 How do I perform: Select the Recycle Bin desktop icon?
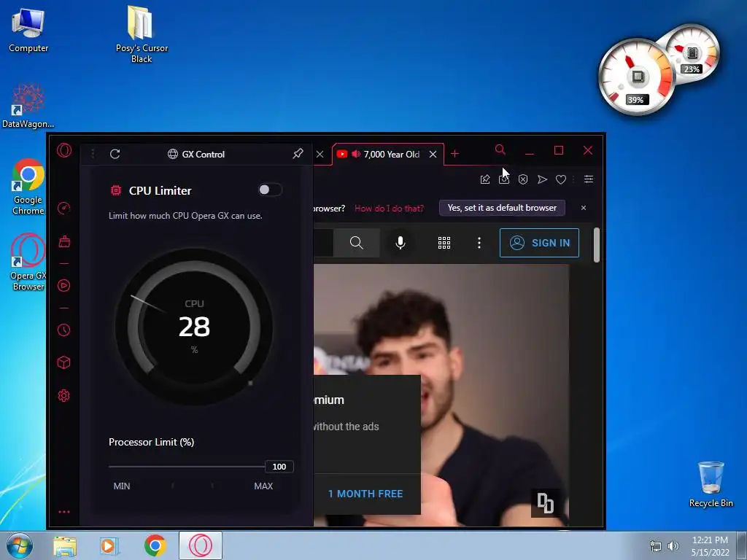click(x=711, y=484)
